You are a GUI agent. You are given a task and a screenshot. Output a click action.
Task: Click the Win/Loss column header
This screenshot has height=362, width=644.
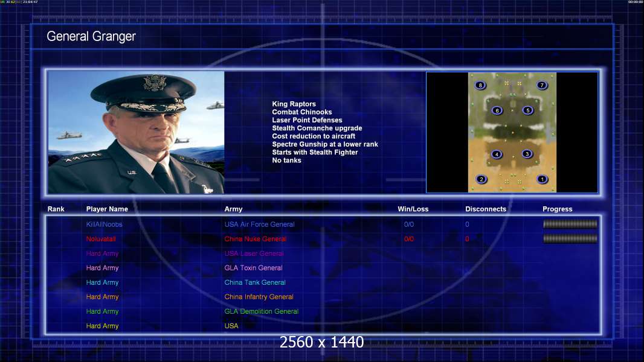(x=413, y=209)
